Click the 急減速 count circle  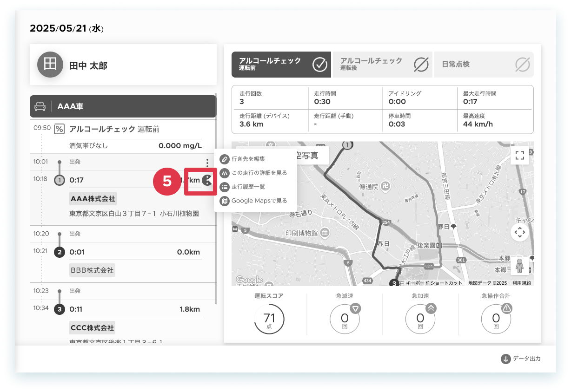pyautogui.click(x=345, y=319)
